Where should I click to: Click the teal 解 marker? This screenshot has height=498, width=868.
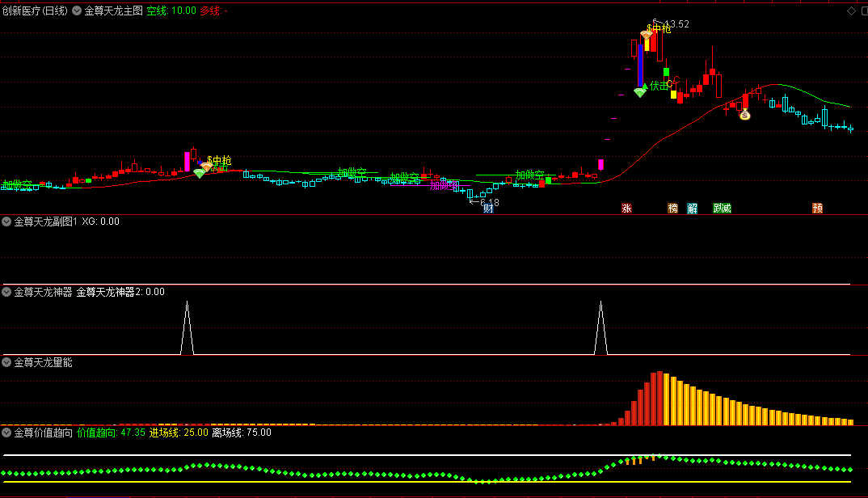pyautogui.click(x=693, y=209)
